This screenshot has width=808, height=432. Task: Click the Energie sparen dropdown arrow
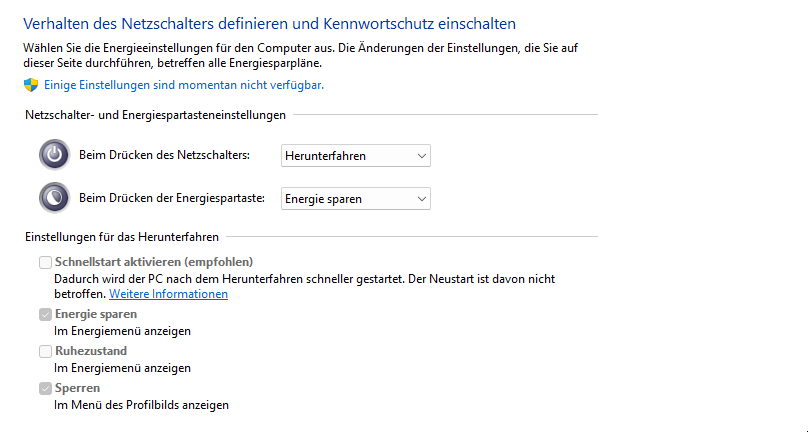point(421,199)
